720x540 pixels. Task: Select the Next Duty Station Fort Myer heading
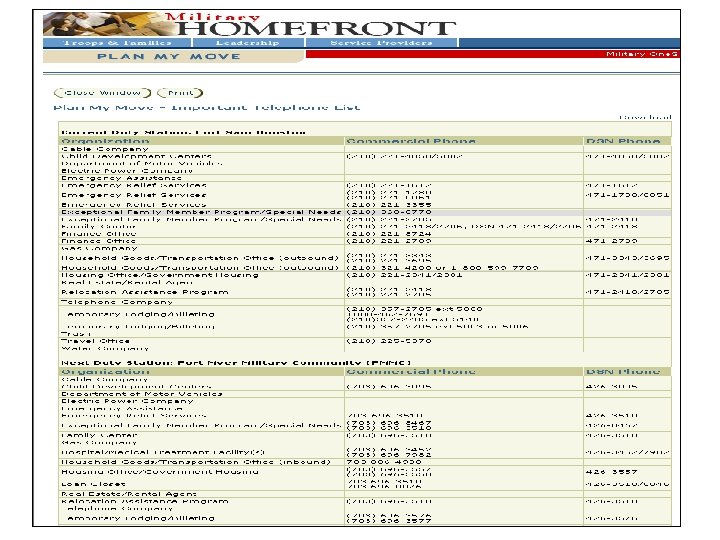tap(236, 363)
